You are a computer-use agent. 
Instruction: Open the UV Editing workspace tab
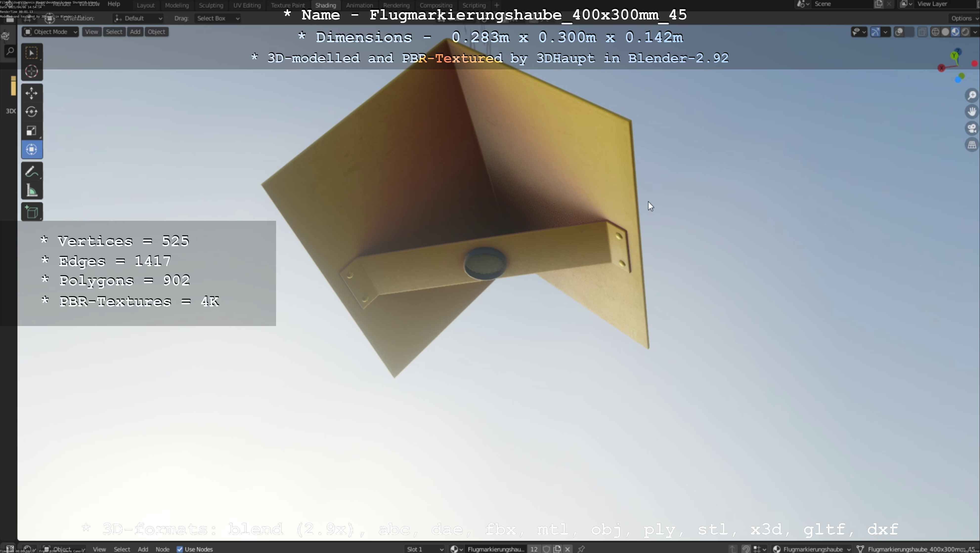click(x=247, y=5)
